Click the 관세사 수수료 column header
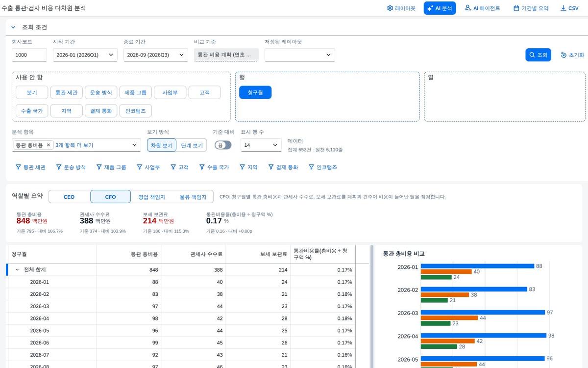 pyautogui.click(x=194, y=254)
